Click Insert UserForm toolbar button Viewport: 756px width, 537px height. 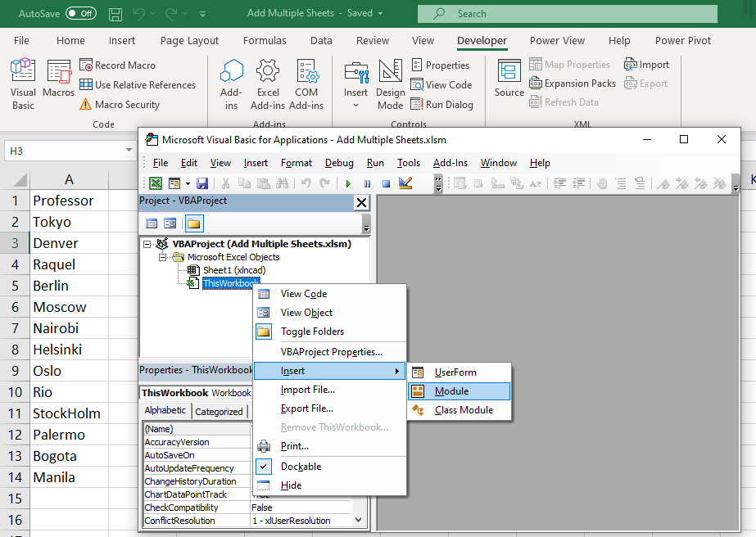(x=174, y=183)
